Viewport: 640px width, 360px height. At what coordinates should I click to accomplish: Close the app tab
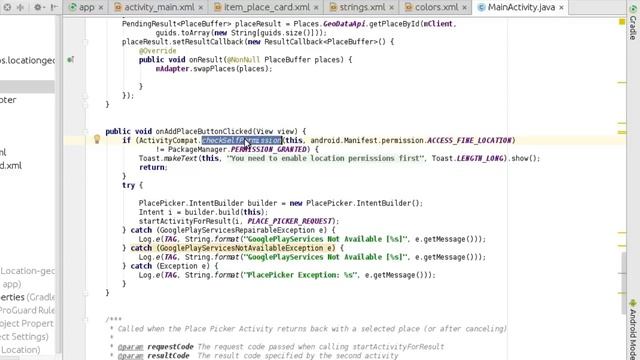[x=101, y=7]
